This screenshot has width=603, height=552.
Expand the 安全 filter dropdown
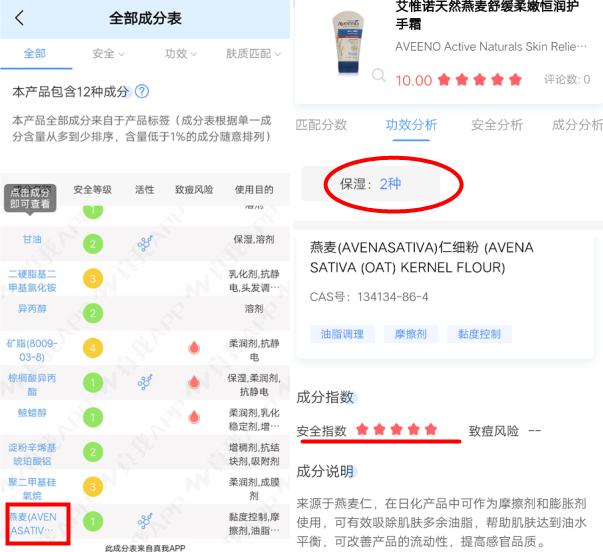click(108, 53)
